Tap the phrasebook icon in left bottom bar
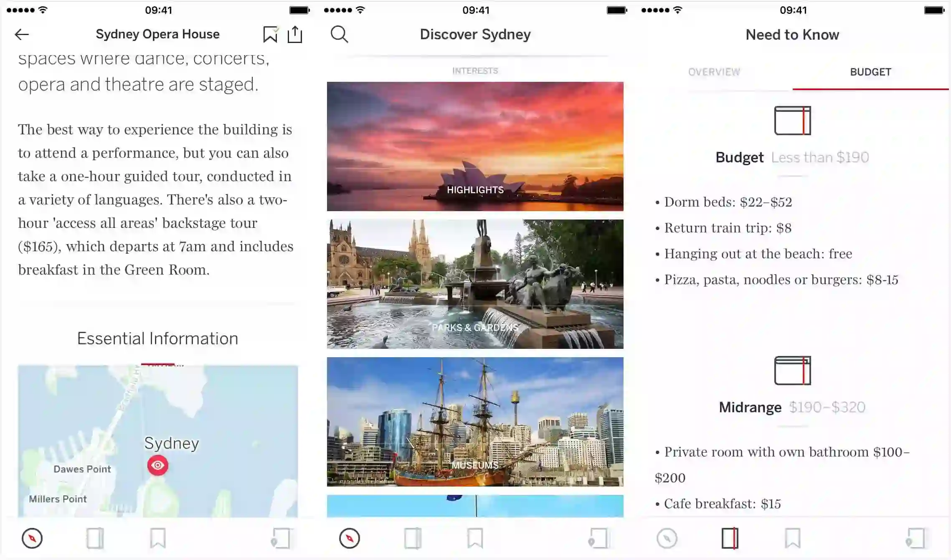The width and height of the screenshot is (951, 560). coord(281,538)
